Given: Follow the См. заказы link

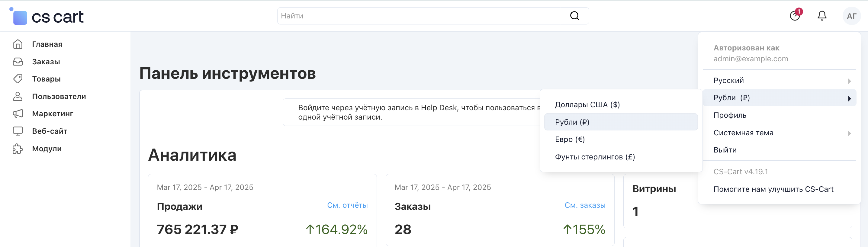Looking at the screenshot, I should point(585,205).
